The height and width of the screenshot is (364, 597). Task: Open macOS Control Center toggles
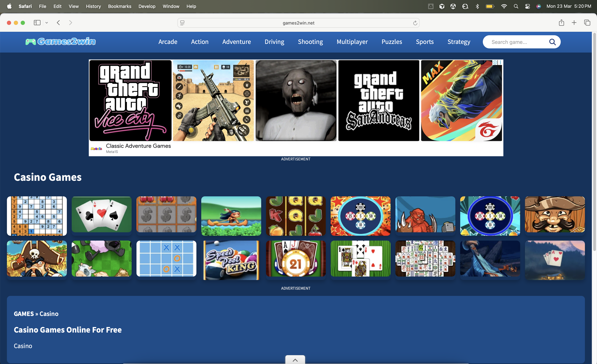tap(527, 6)
